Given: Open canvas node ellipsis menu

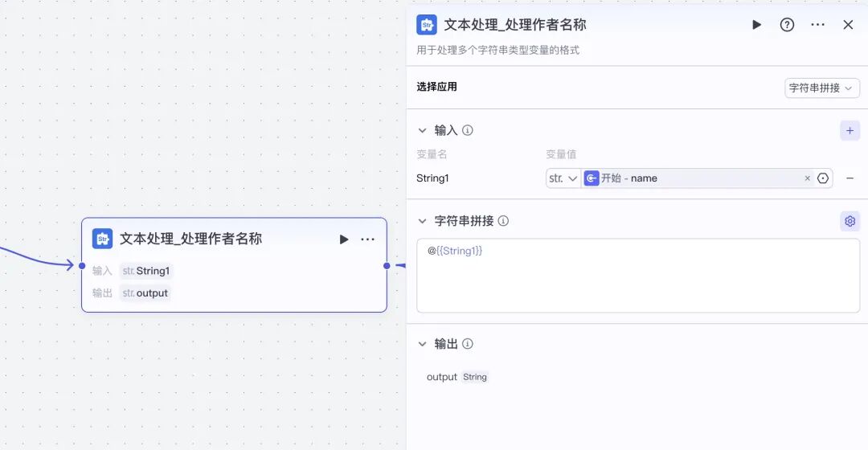Looking at the screenshot, I should pos(367,239).
